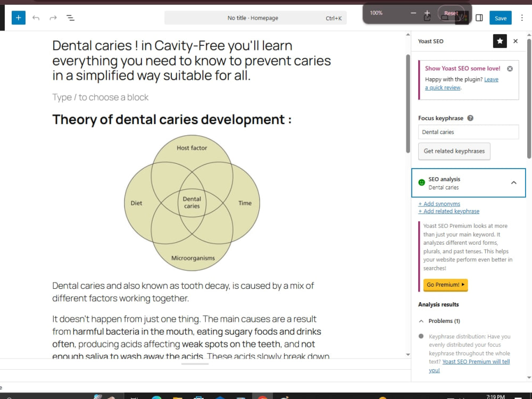
Task: Collapse the Problems (1) results list
Action: coord(421,321)
